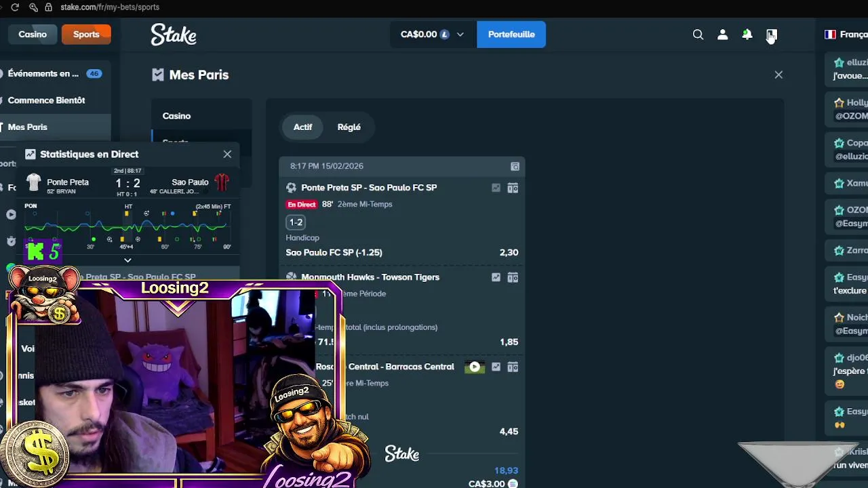The height and width of the screenshot is (488, 868).
Task: Click the star badge next to elluzi
Action: click(839, 62)
